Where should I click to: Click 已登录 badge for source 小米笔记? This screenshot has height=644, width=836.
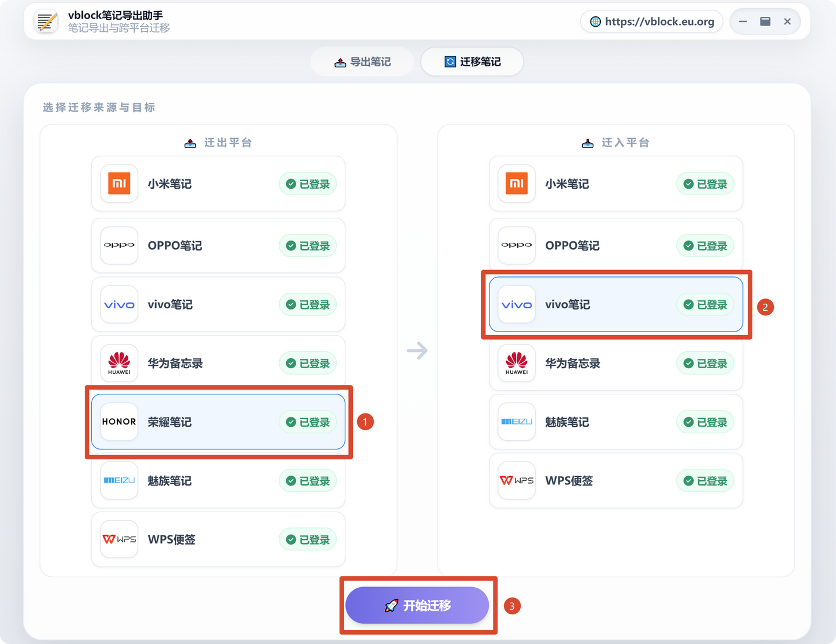pos(308,184)
